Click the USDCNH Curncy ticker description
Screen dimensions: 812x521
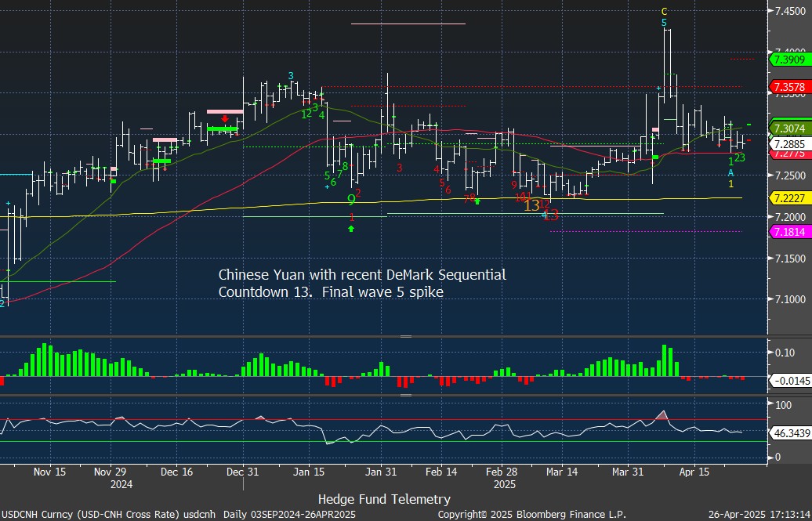point(109,514)
